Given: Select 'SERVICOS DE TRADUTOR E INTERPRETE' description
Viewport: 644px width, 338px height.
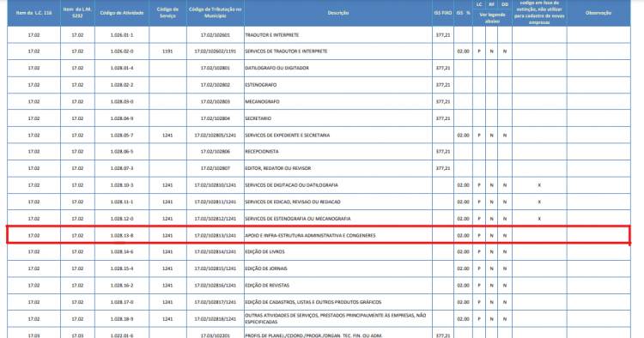Looking at the screenshot, I should coord(286,51).
